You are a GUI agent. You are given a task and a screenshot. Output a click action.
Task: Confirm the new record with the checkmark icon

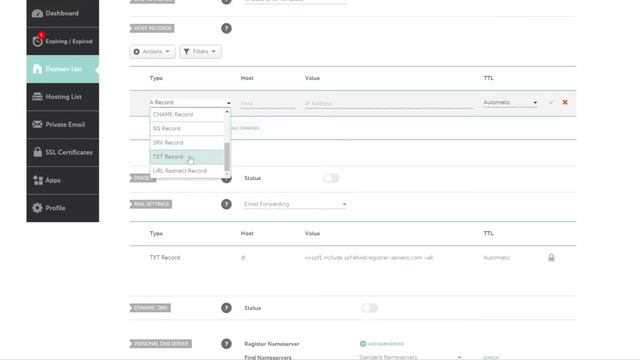[x=551, y=102]
